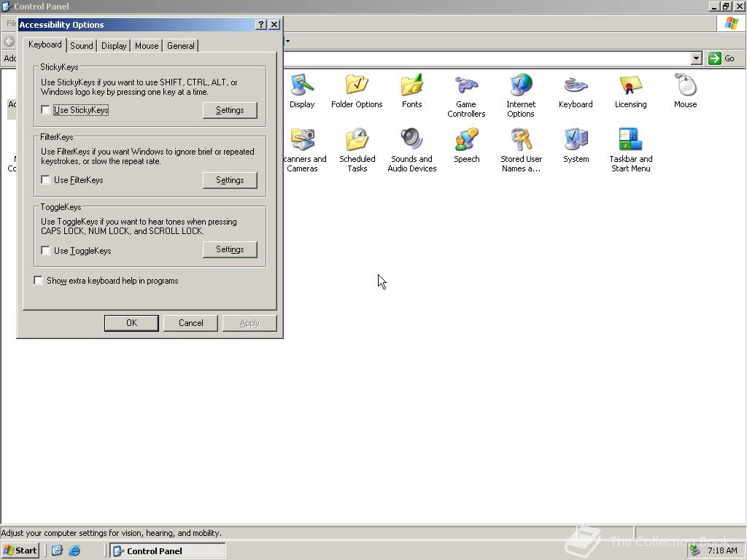Viewport: 747px width, 560px height.
Task: Open the Display control panel icon
Action: point(302,90)
